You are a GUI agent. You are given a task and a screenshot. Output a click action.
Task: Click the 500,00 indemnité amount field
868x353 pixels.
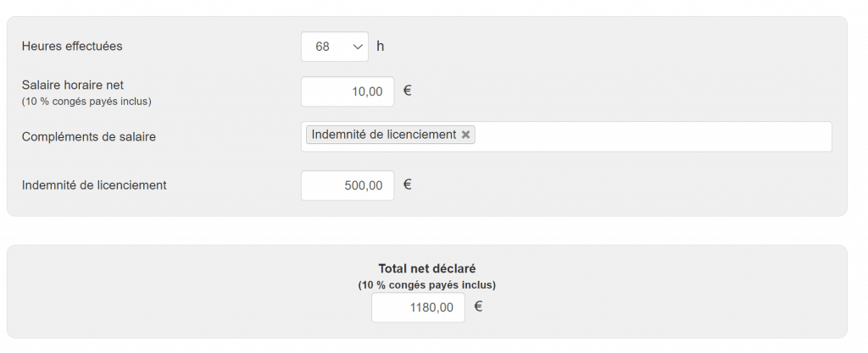[348, 185]
